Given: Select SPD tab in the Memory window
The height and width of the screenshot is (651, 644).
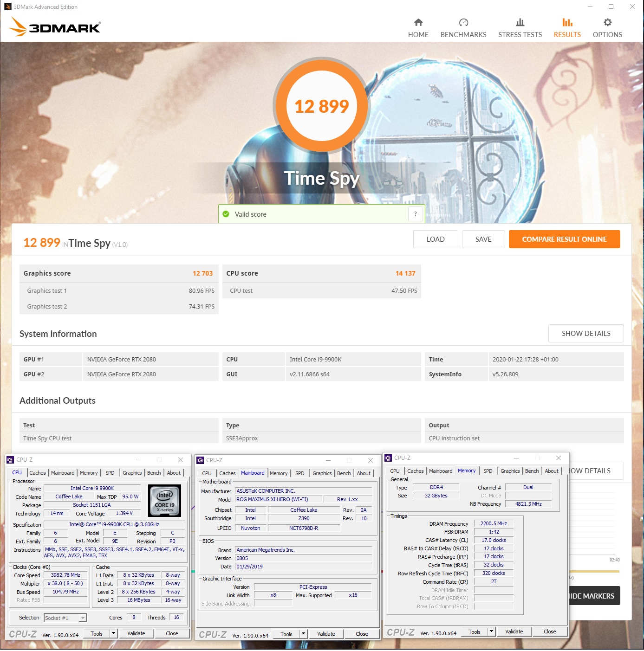Looking at the screenshot, I should click(x=488, y=471).
